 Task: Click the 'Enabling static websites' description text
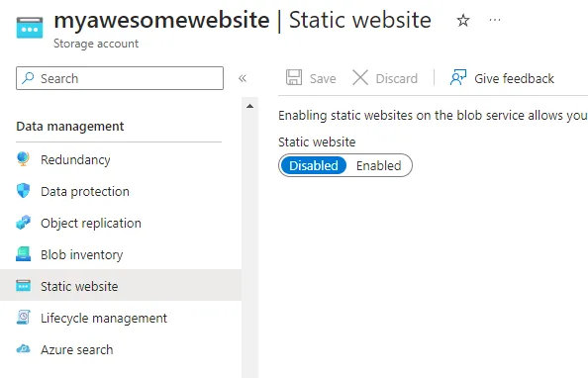[433, 115]
